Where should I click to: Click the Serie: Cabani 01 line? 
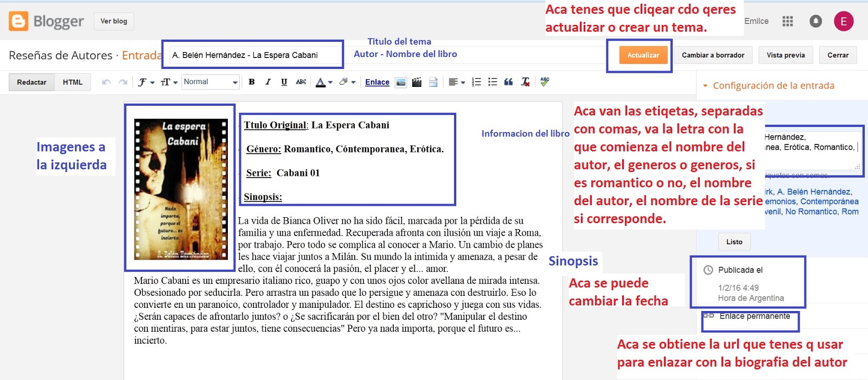click(283, 173)
